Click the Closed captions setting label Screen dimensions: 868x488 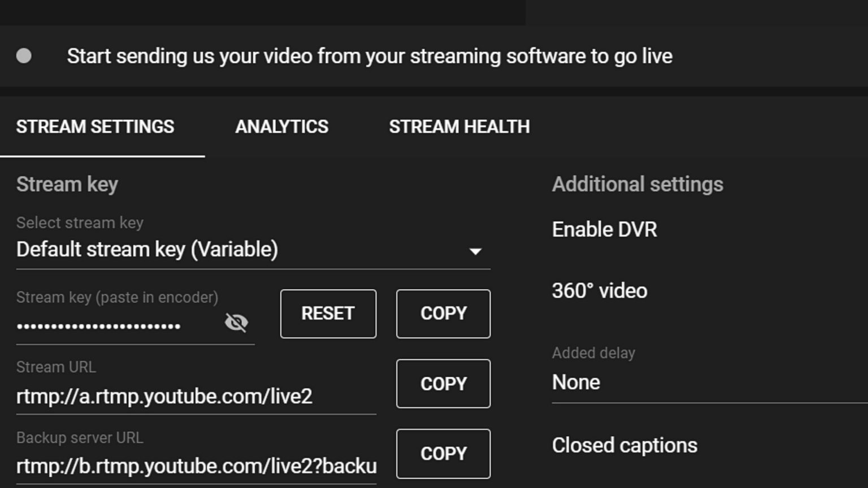coord(624,446)
